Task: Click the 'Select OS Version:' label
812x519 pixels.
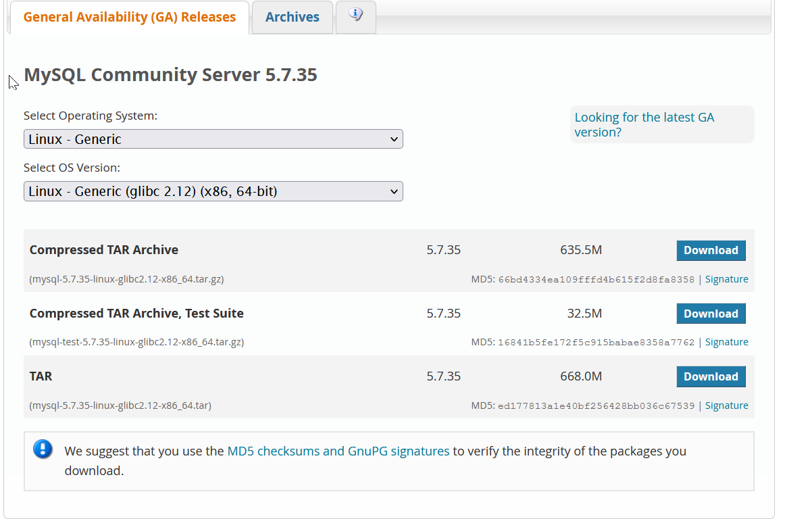Action: [72, 168]
